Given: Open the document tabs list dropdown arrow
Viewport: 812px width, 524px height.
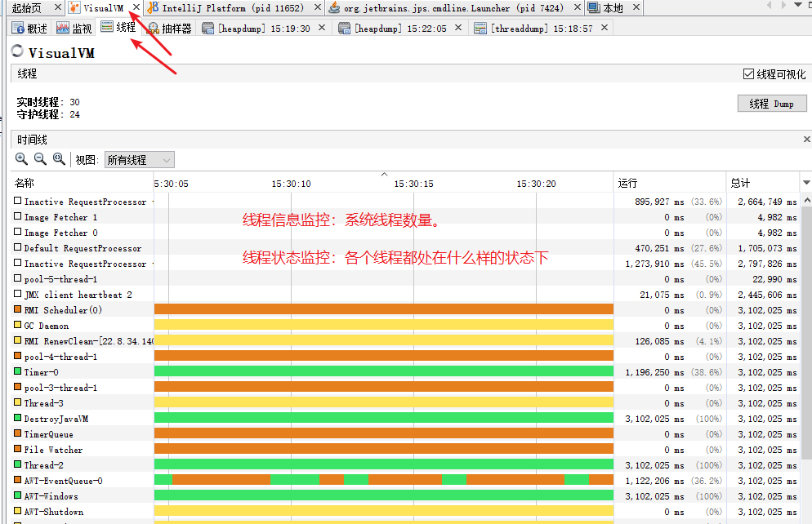Looking at the screenshot, I should 798,5.
